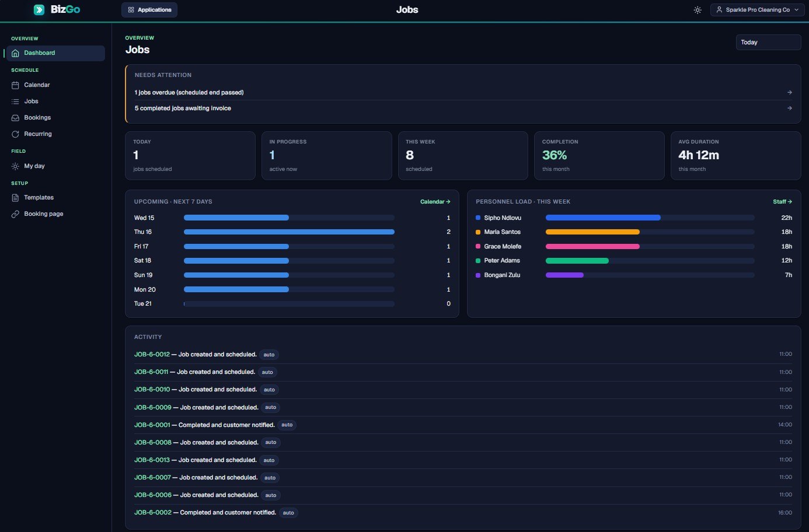This screenshot has height=532, width=809.
Task: Open the 1 jobs overdue alert text
Action: [189, 92]
